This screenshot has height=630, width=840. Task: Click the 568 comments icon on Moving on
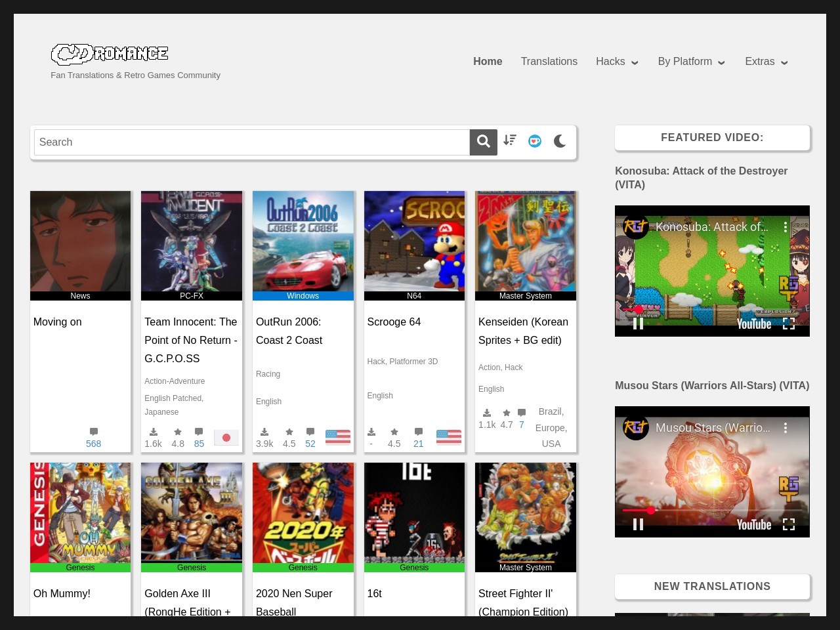click(94, 431)
